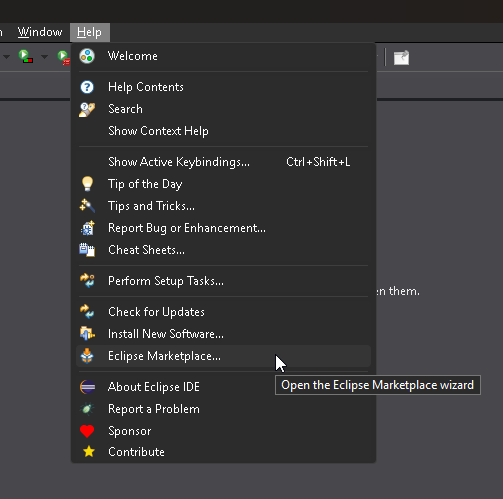
Task: Open the dropdown arrow next to coverage run icon
Action: pos(44,57)
